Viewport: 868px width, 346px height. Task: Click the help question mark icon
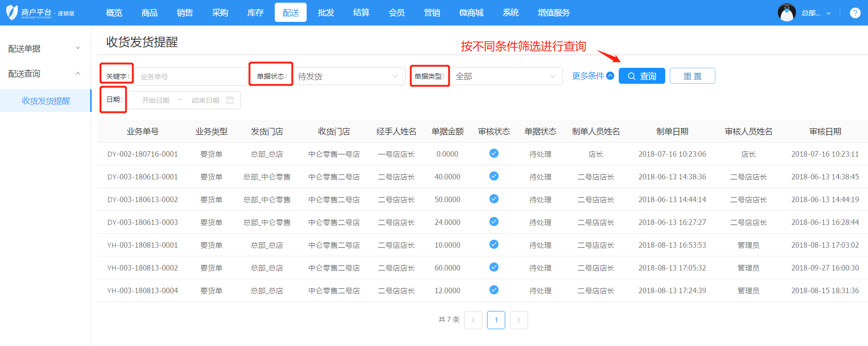tap(855, 13)
